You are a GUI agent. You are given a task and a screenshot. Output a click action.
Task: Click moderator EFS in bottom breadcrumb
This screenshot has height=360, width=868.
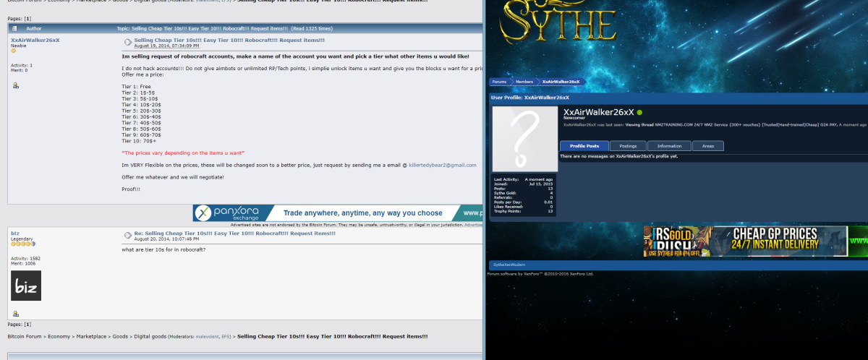pos(227,336)
